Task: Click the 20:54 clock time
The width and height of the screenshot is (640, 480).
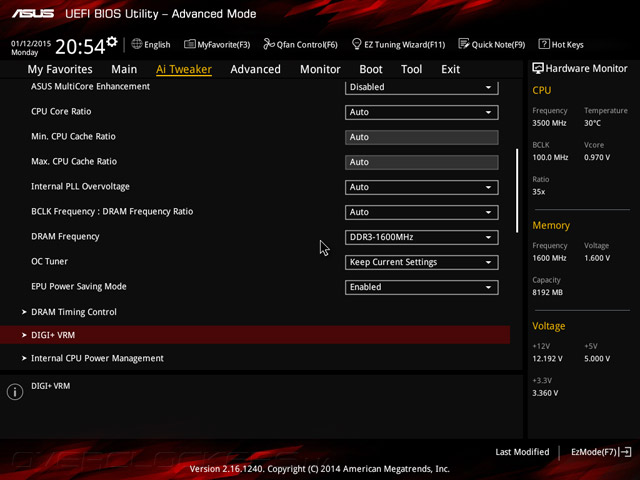Action: coord(80,47)
